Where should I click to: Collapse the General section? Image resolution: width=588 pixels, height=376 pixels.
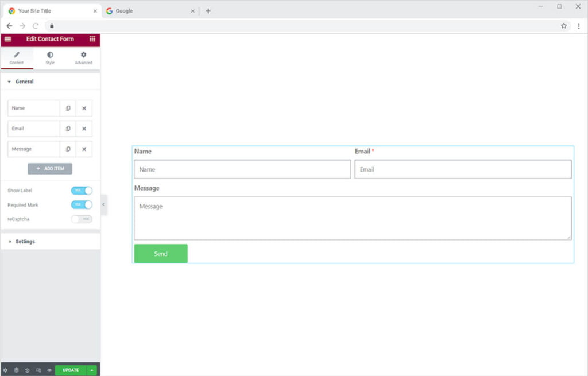24,82
